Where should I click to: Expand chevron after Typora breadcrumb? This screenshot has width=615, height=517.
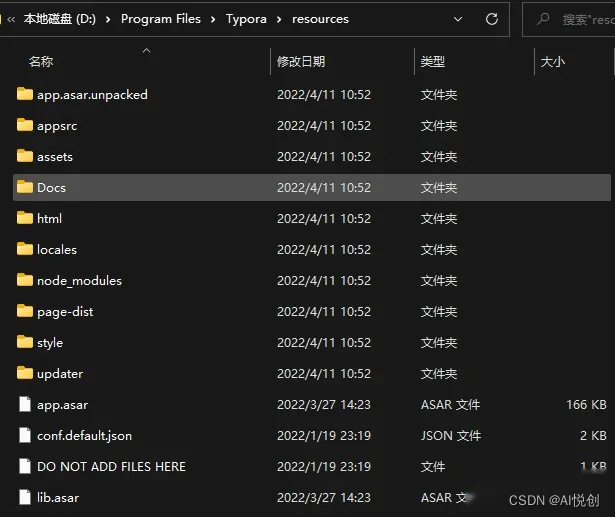279,19
